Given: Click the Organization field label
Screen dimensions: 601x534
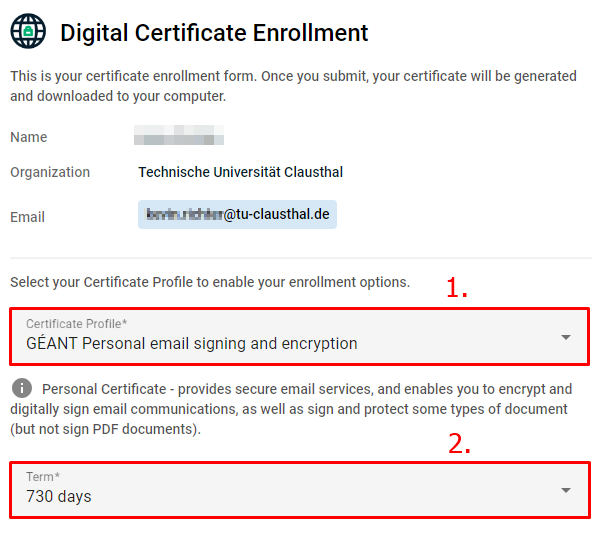Looking at the screenshot, I should (x=50, y=172).
